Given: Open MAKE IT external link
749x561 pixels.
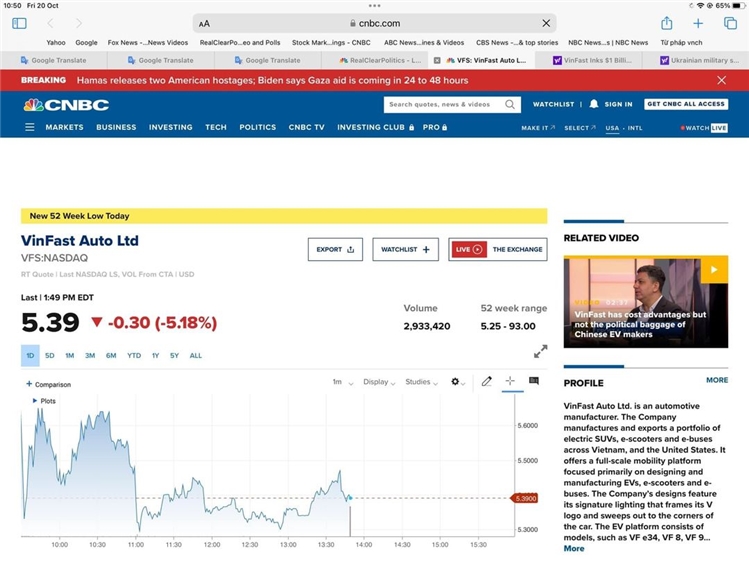Looking at the screenshot, I should click(x=538, y=128).
